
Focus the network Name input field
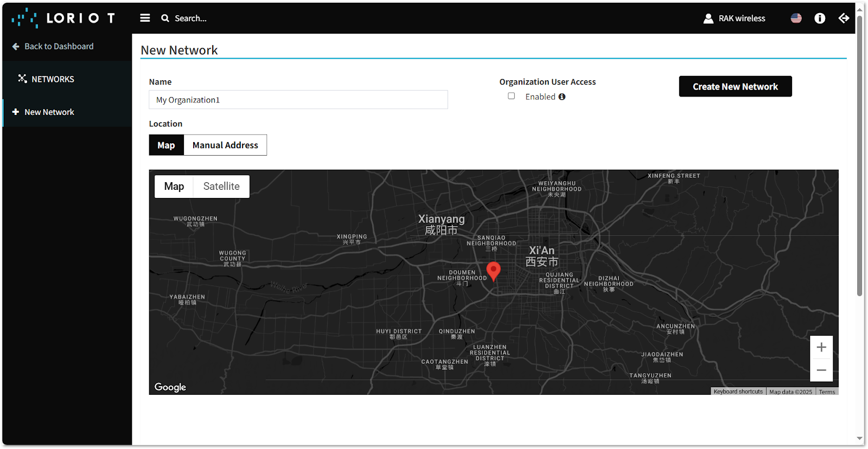[298, 100]
